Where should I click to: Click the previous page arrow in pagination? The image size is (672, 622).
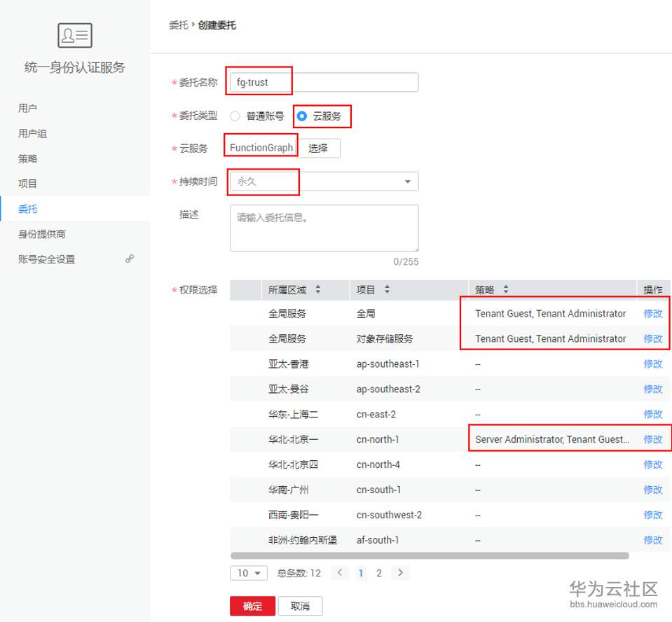[340, 573]
